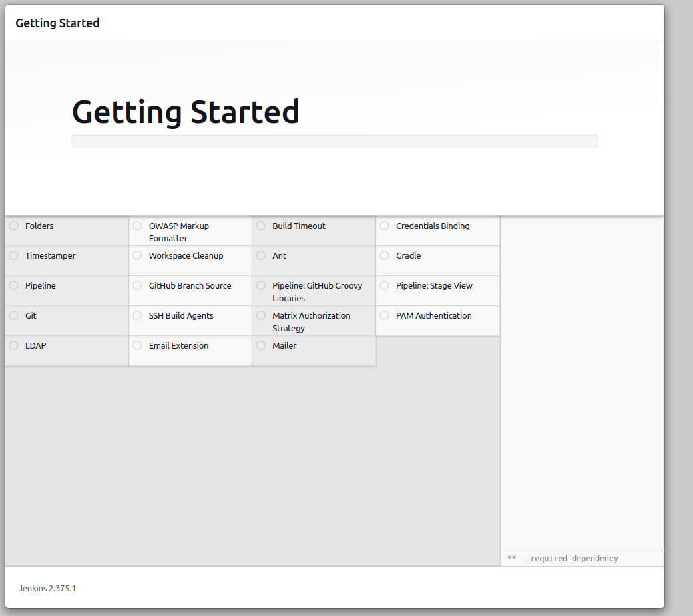The width and height of the screenshot is (693, 616).
Task: Click the Timestamper status circle
Action: [x=14, y=255]
